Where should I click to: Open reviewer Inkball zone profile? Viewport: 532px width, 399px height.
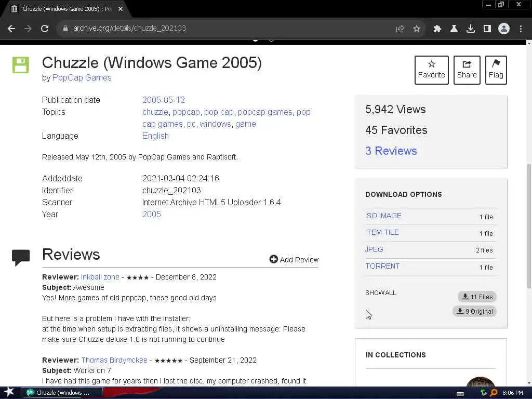coord(100,277)
